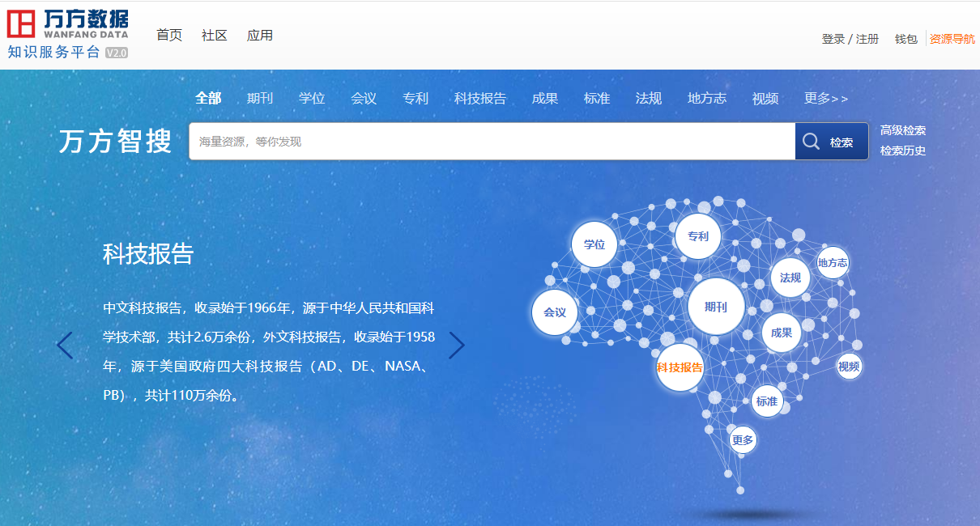Select the 地方志 bubble on brain graphic
The image size is (980, 526).
833,262
